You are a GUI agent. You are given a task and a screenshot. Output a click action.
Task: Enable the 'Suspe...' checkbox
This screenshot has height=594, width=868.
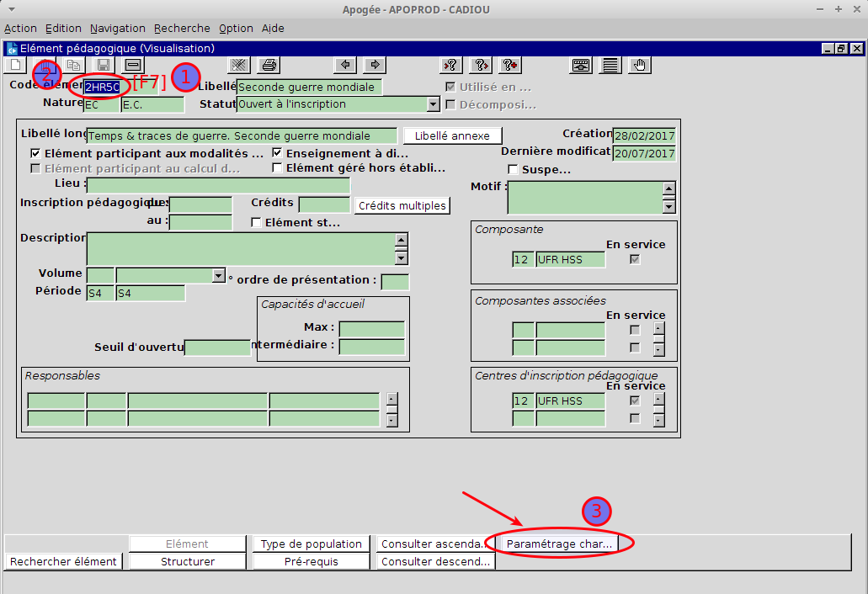click(x=514, y=170)
